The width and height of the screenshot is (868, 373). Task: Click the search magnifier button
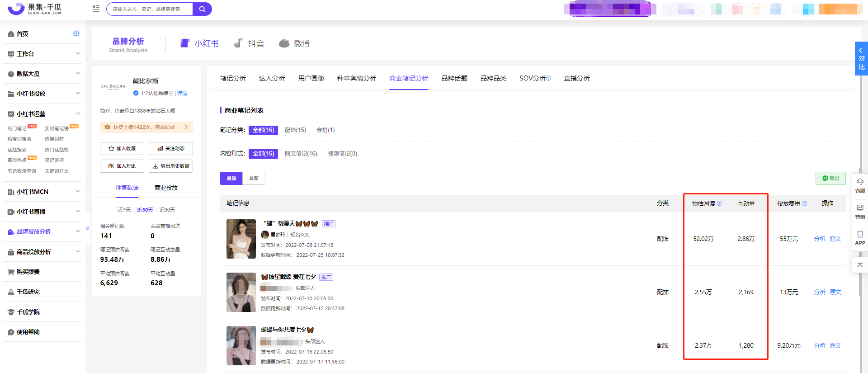(x=202, y=9)
